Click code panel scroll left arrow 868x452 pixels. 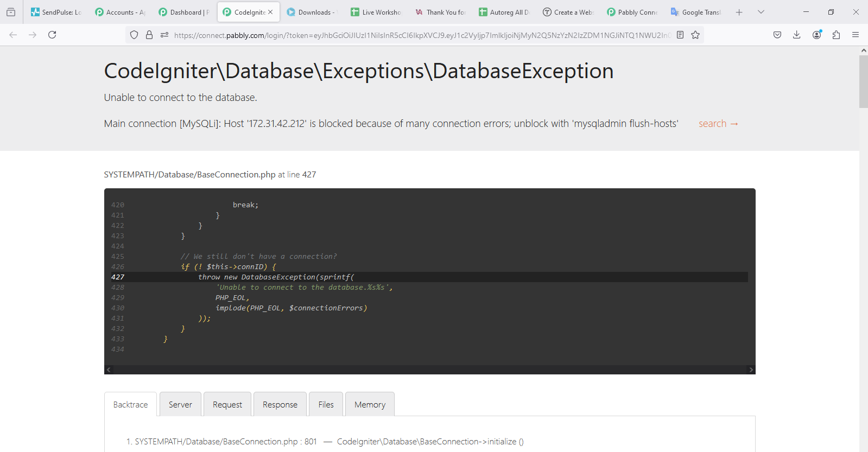click(109, 370)
